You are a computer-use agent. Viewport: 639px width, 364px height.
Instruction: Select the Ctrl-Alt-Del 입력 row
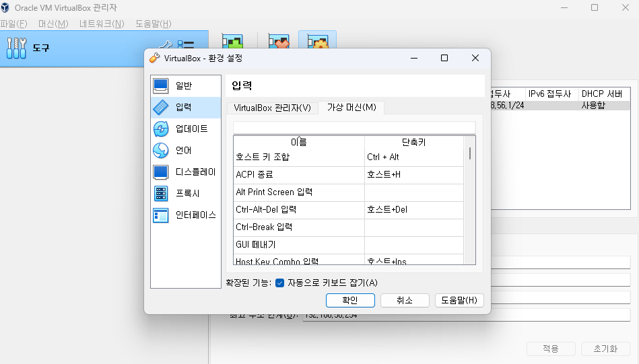[348, 210]
